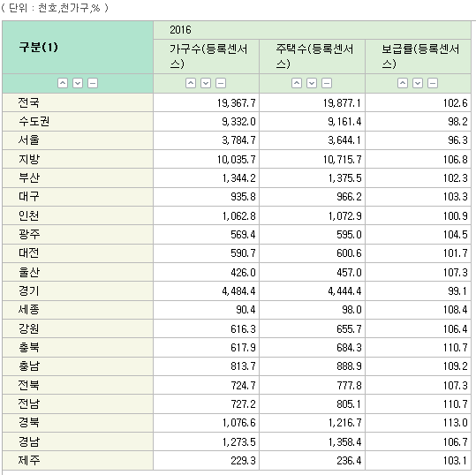Reset 주택수 column sort with minus icon
This screenshot has width=476, height=475.
pos(327,83)
